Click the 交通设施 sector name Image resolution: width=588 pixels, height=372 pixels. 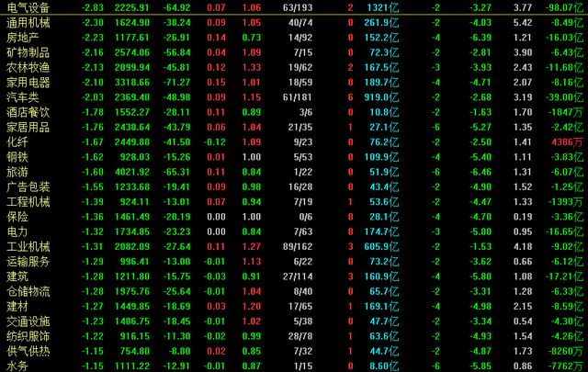[x=28, y=321]
